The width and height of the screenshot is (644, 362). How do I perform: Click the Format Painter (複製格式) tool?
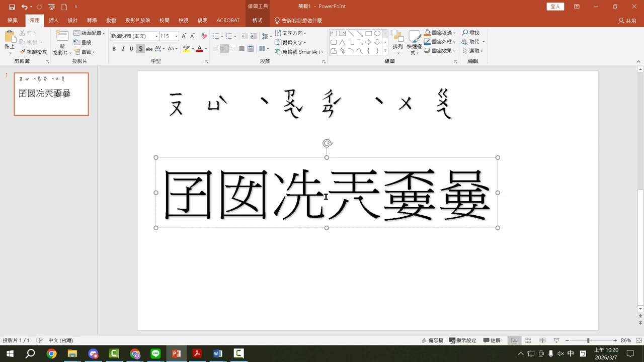click(33, 52)
